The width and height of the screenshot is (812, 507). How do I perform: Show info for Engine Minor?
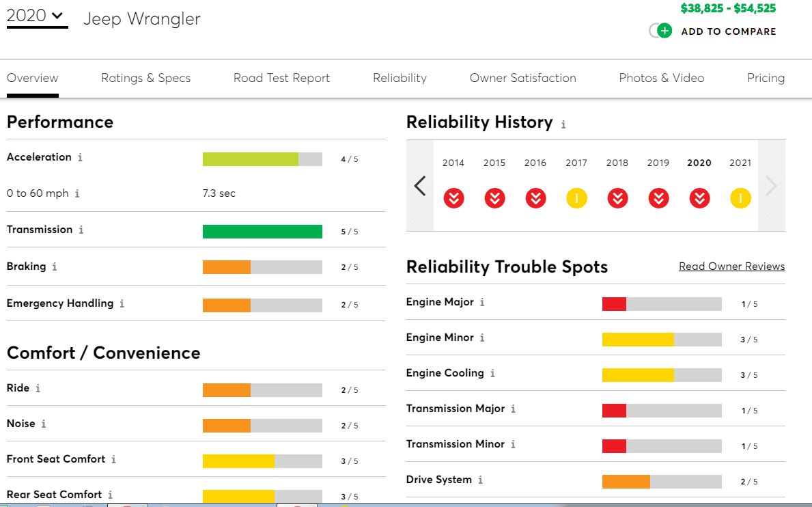pyautogui.click(x=482, y=338)
